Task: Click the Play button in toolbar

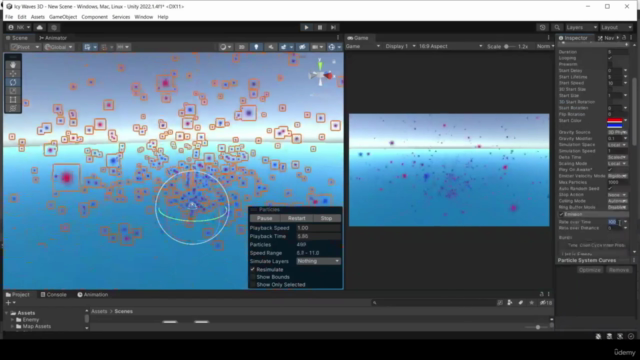Action: pyautogui.click(x=306, y=27)
